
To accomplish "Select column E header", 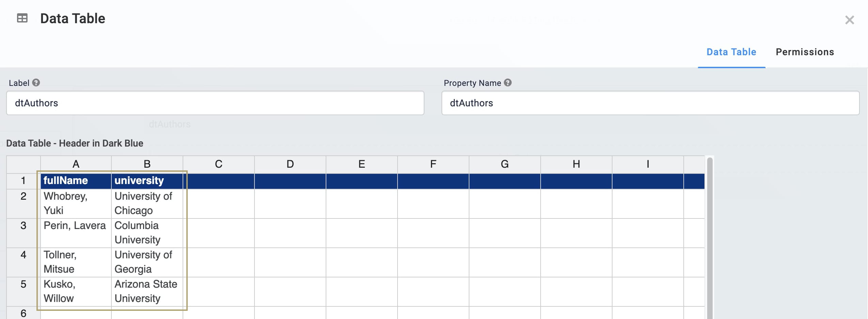I will (362, 165).
